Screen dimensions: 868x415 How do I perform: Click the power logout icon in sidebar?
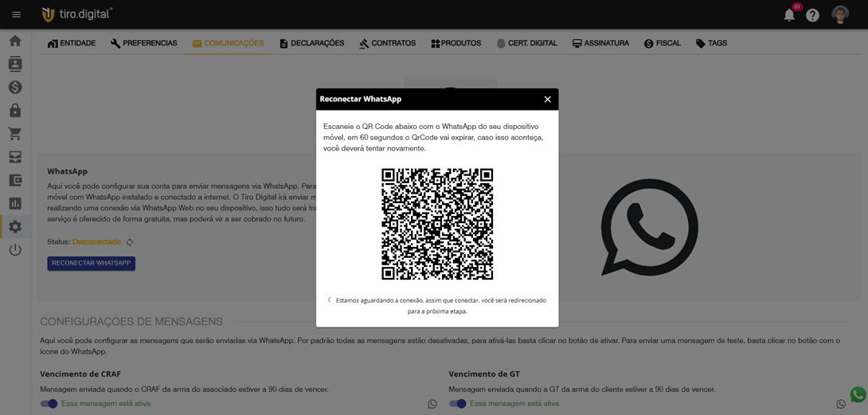pyautogui.click(x=15, y=249)
